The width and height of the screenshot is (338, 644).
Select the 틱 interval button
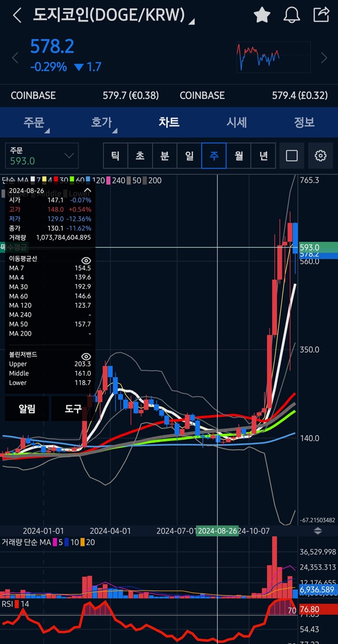click(115, 156)
